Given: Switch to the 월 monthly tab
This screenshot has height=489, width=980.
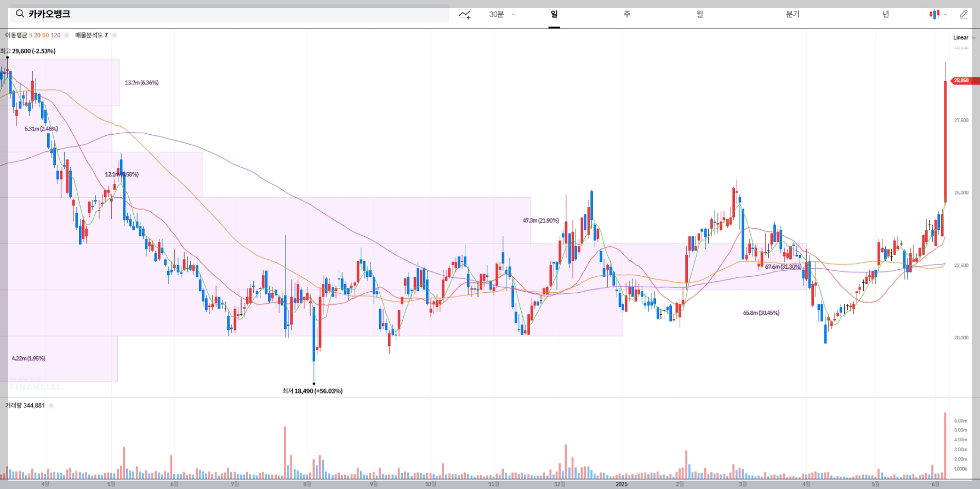Looking at the screenshot, I should coord(700,14).
